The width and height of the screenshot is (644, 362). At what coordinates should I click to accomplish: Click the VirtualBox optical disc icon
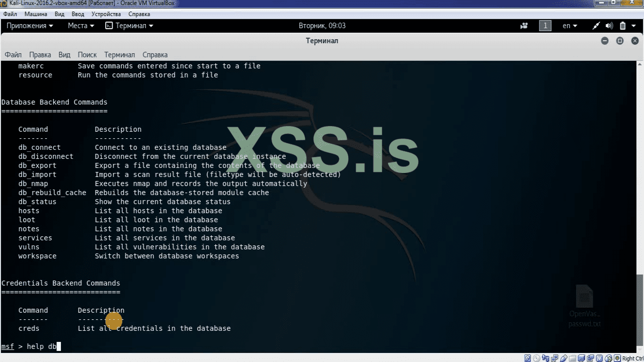[537, 358]
